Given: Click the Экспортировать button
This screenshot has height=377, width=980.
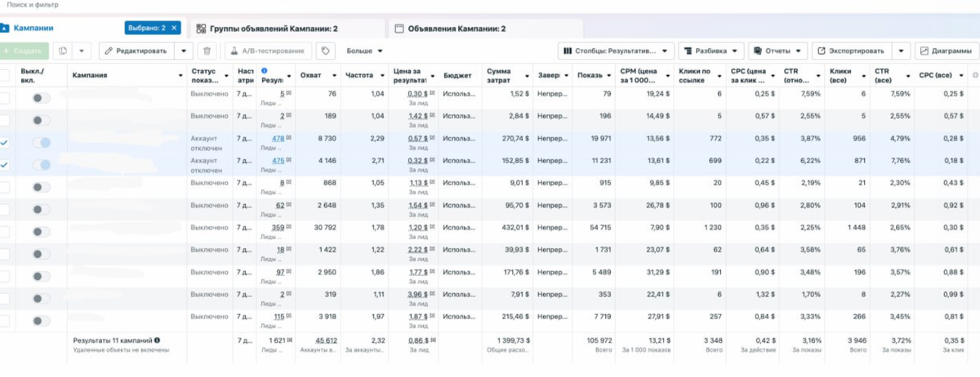Looking at the screenshot, I should click(852, 51).
